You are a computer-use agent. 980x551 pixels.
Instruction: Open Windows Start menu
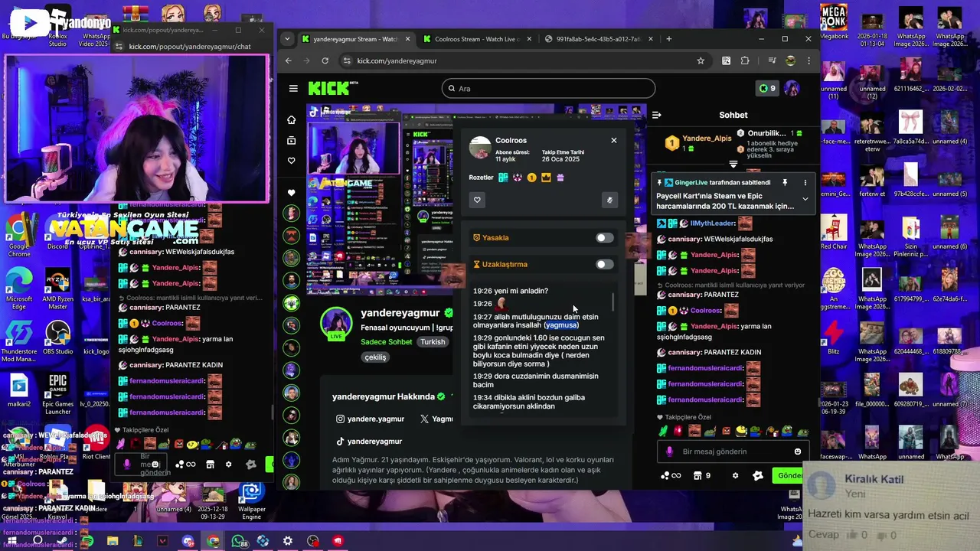coord(13,541)
